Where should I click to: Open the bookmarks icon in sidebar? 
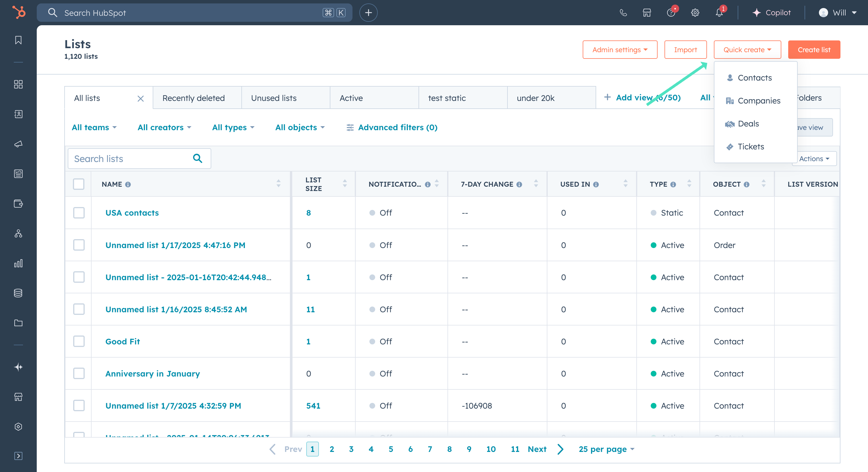(x=18, y=40)
